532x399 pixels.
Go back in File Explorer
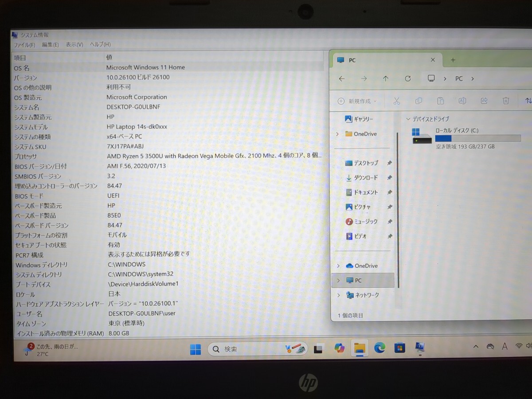pyautogui.click(x=341, y=78)
